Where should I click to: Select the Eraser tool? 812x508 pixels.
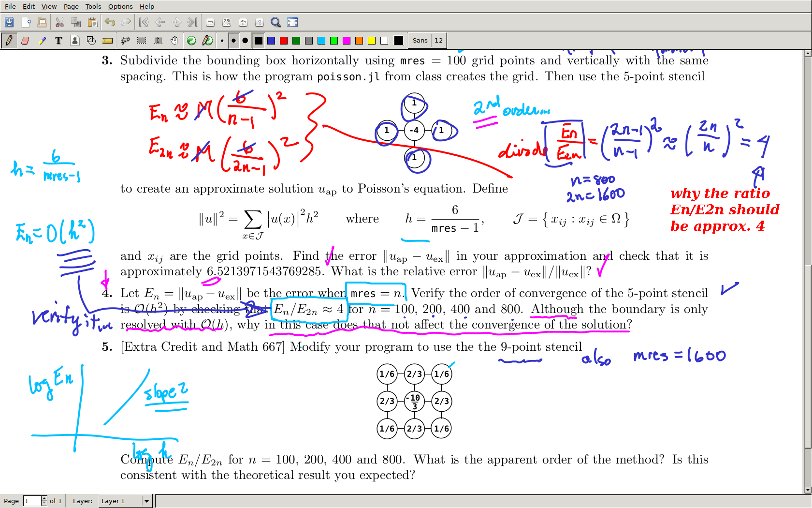point(25,41)
